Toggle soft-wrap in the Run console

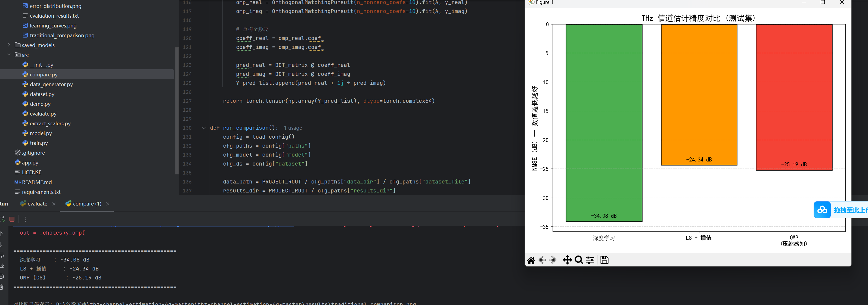pos(2,255)
